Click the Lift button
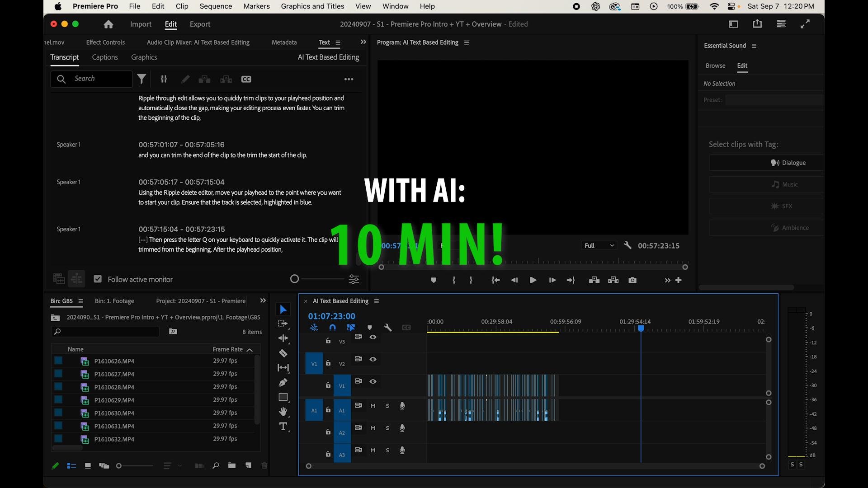This screenshot has width=868, height=488. [x=594, y=280]
